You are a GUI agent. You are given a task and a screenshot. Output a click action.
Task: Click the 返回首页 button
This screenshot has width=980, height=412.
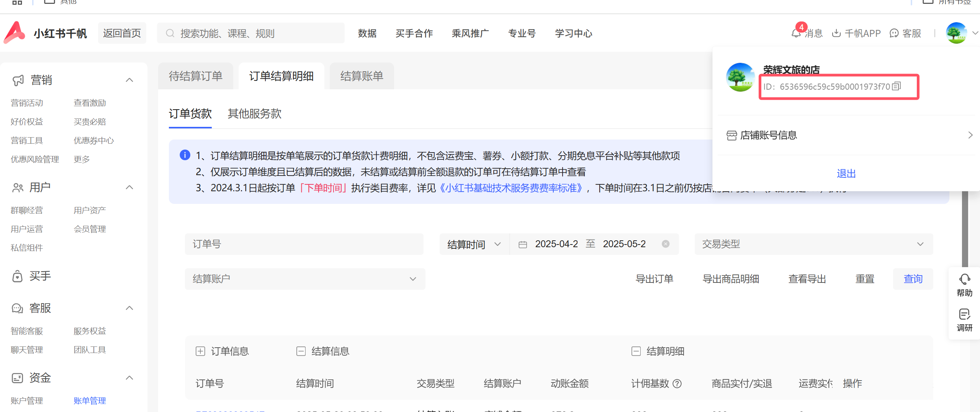coord(122,33)
